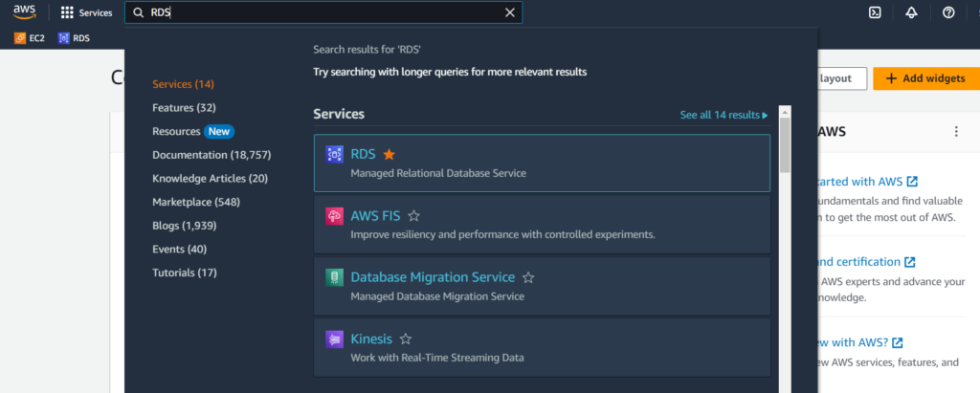
Task: Favorite Kinesis with the star
Action: point(406,339)
